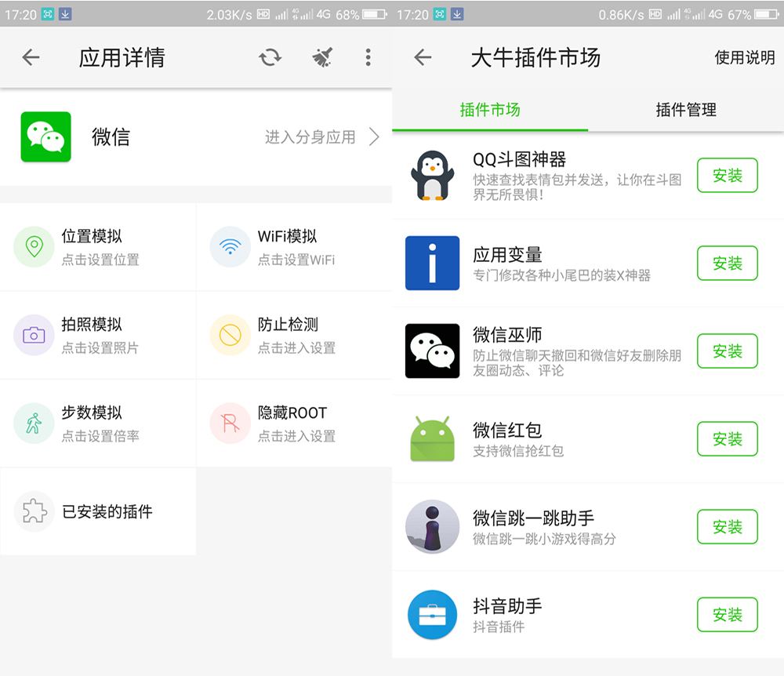784x676 pixels.
Task: Open 进入分身应用 chevron arrow
Action: pos(374,136)
